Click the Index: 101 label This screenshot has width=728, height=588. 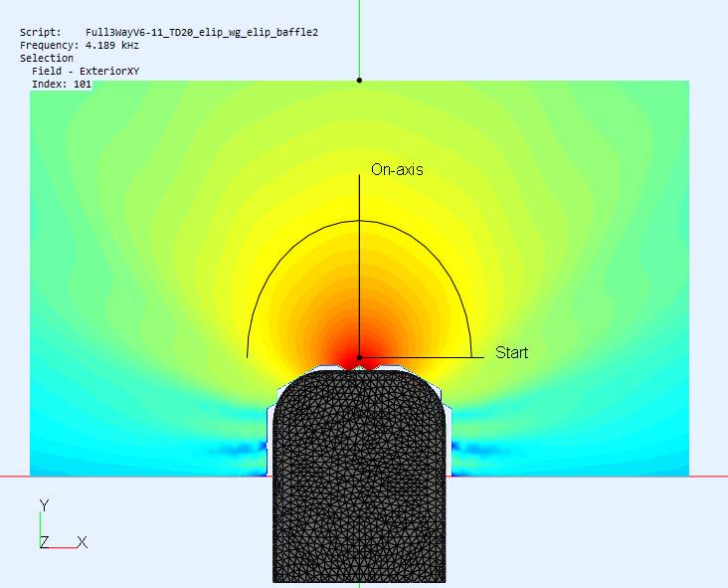pos(62,84)
